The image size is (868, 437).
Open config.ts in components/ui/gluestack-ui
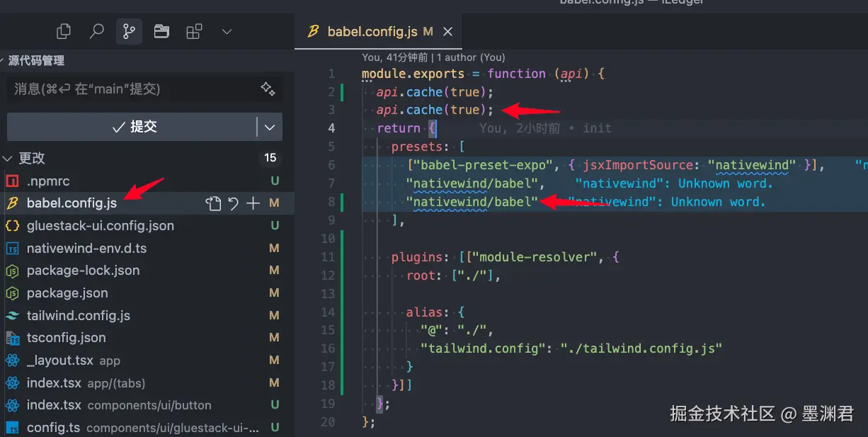(x=143, y=428)
